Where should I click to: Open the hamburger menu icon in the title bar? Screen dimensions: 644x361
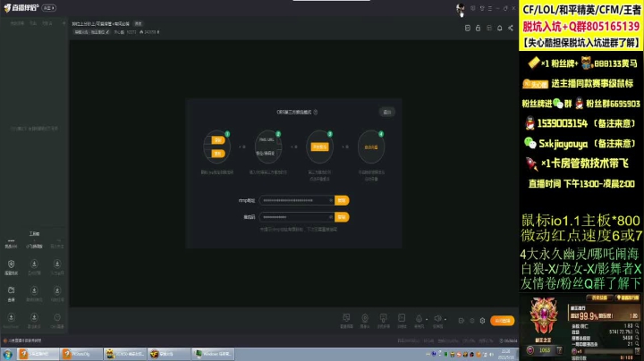click(x=490, y=8)
